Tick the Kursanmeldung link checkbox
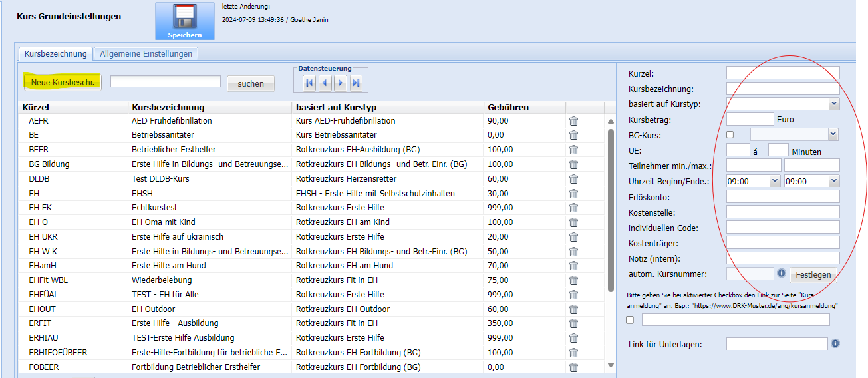868x378 pixels. click(630, 320)
